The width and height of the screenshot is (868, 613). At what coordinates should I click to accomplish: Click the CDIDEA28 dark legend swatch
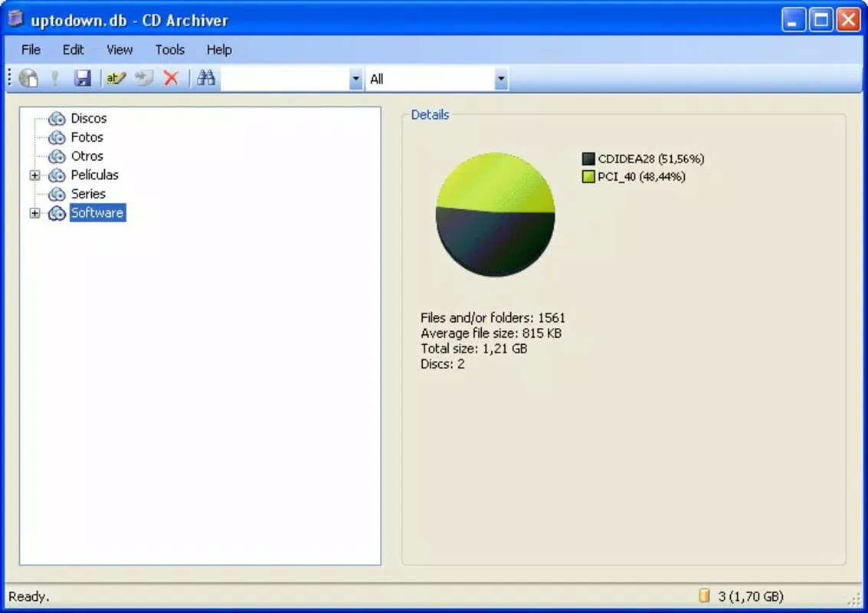point(588,159)
